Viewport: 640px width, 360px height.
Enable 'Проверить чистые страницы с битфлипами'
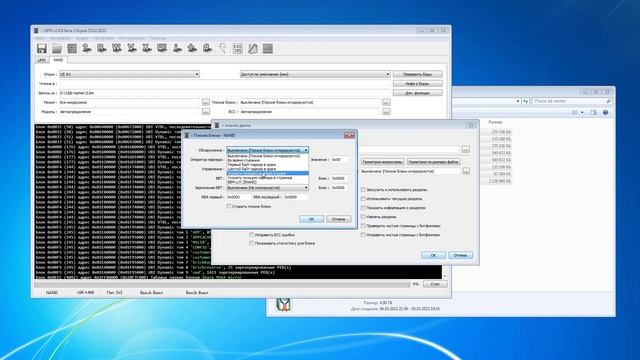(363, 226)
